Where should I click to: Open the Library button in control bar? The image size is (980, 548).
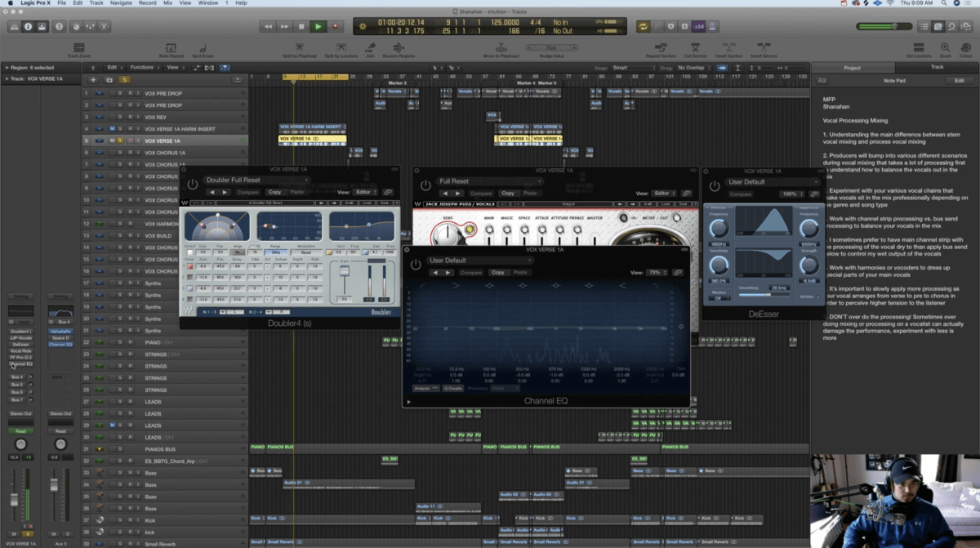(15, 27)
